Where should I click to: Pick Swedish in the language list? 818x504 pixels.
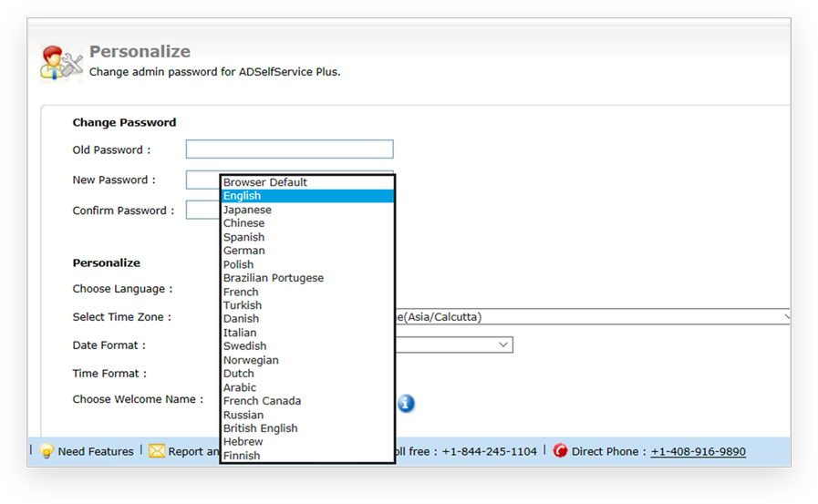click(x=307, y=346)
